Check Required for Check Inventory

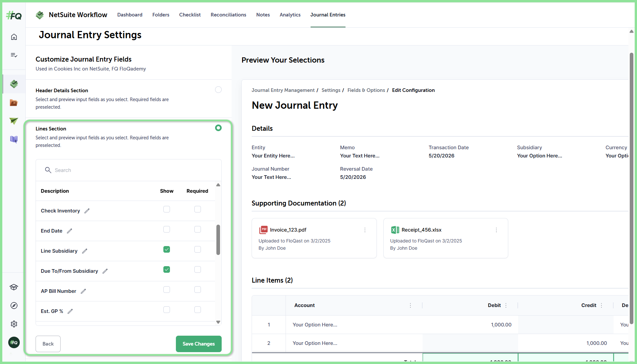pyautogui.click(x=198, y=210)
